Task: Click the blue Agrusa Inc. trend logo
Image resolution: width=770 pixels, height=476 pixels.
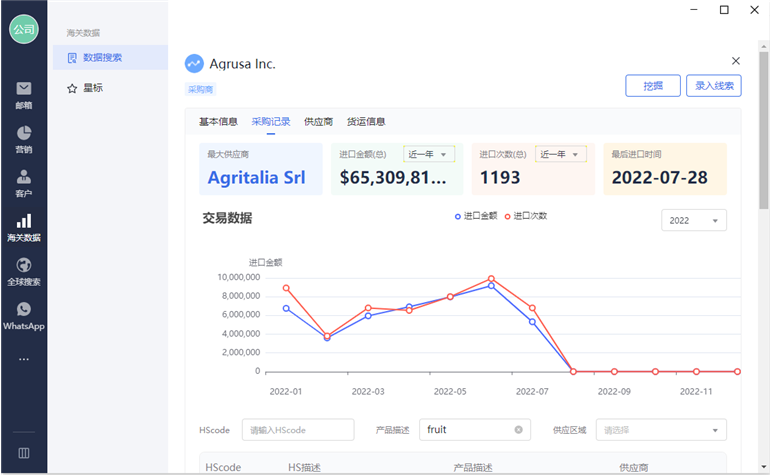Action: 194,63
